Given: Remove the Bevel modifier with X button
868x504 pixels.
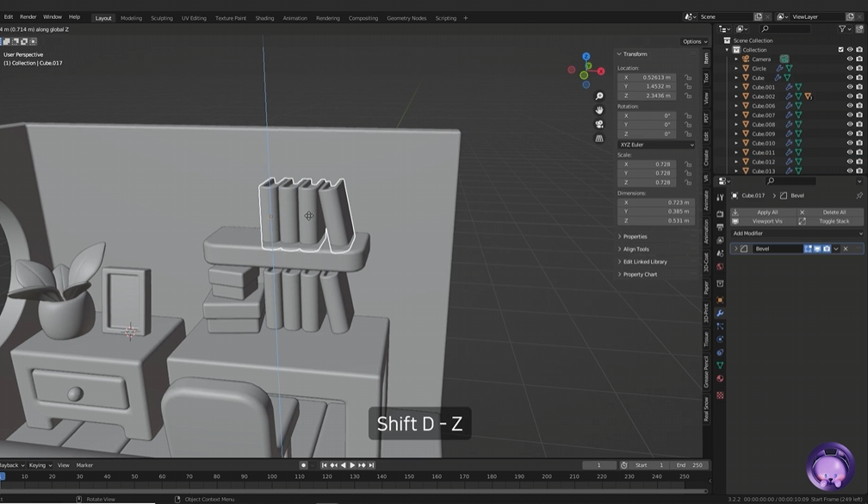Looking at the screenshot, I should pos(846,249).
